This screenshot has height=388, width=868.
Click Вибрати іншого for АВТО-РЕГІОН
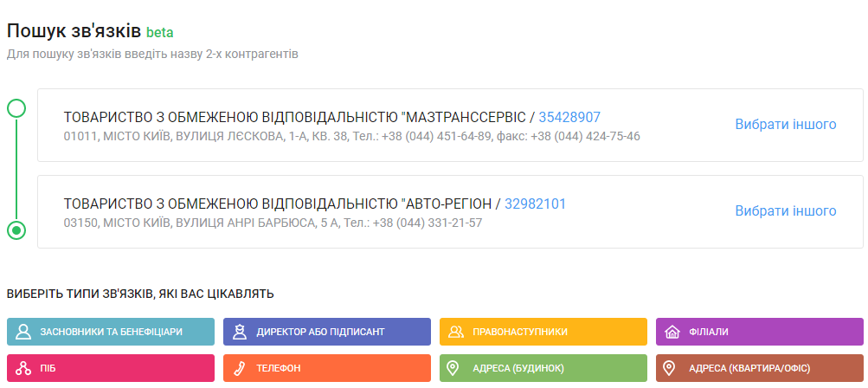point(786,210)
